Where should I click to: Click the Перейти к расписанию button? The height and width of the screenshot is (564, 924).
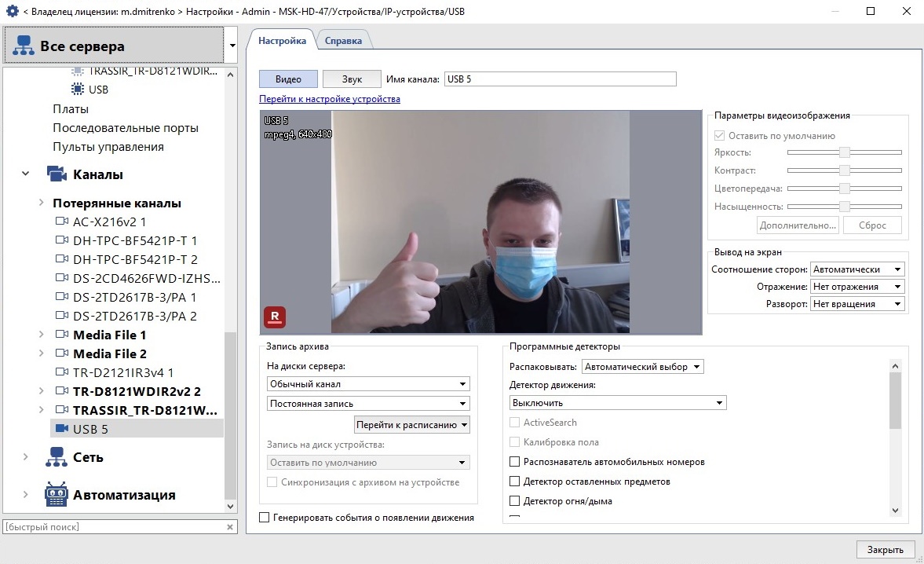click(x=412, y=425)
